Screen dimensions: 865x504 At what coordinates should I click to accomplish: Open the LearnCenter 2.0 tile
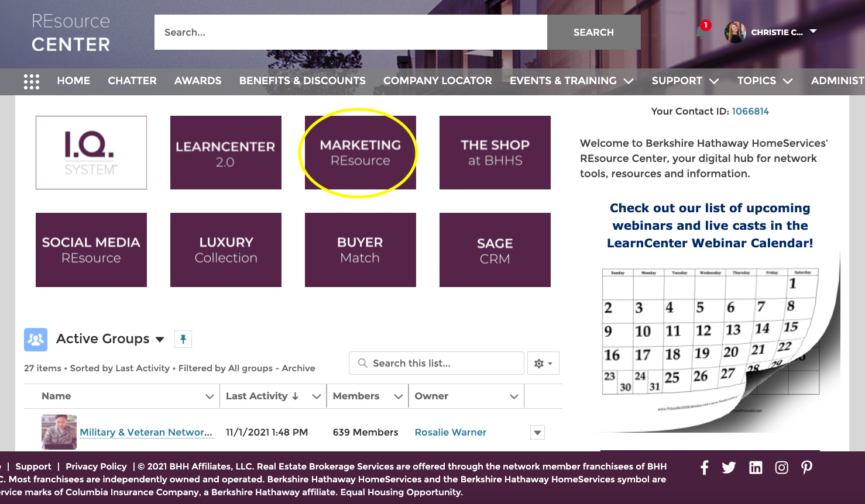tap(226, 153)
